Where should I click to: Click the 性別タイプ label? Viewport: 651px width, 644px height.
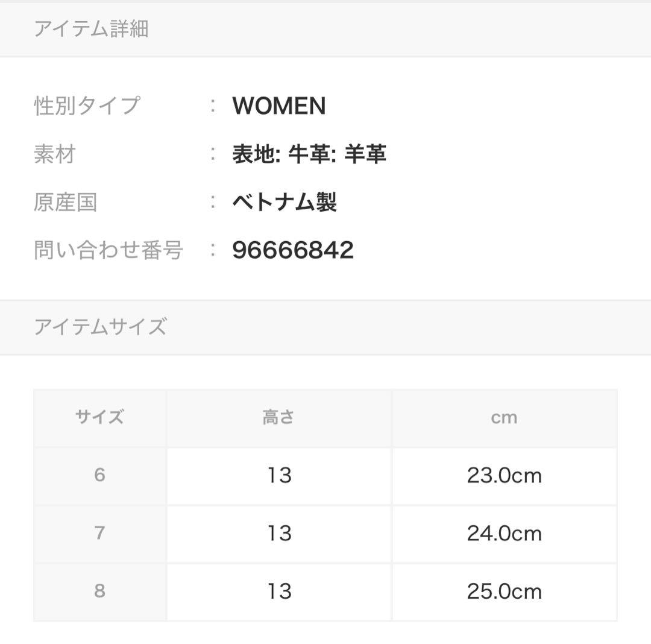(x=87, y=106)
